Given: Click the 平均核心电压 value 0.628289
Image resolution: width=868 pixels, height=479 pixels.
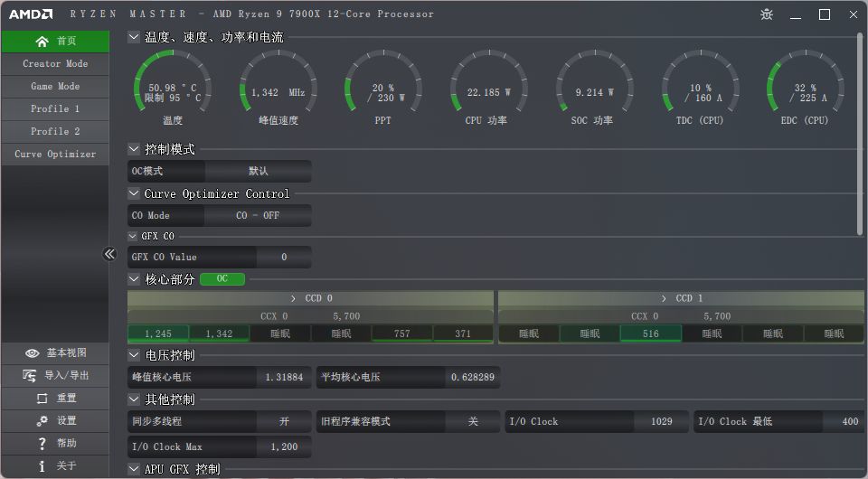Looking at the screenshot, I should point(473,377).
